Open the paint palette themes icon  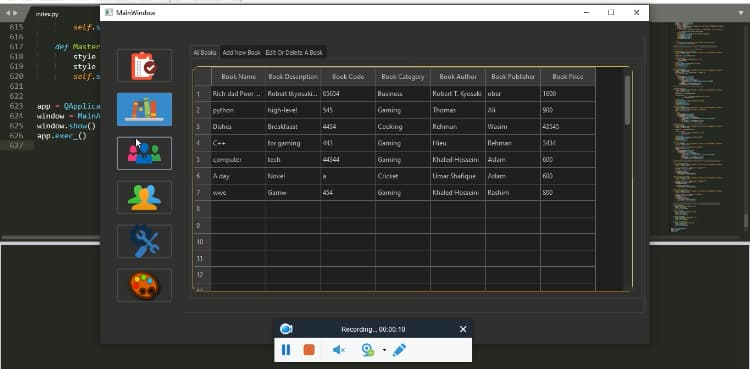pos(144,285)
